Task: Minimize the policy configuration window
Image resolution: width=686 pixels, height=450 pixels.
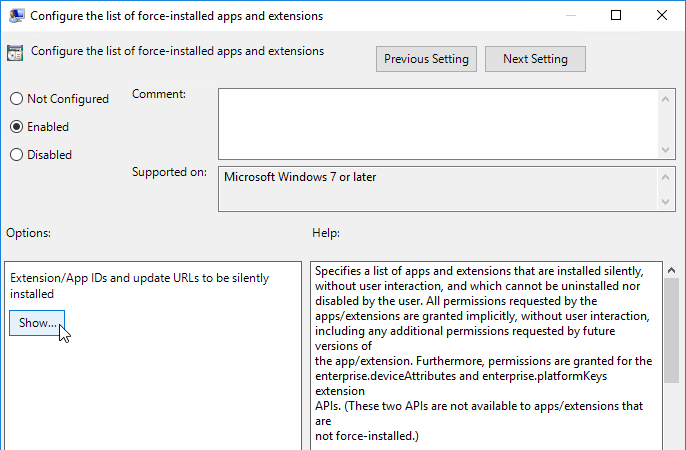Action: pos(570,15)
